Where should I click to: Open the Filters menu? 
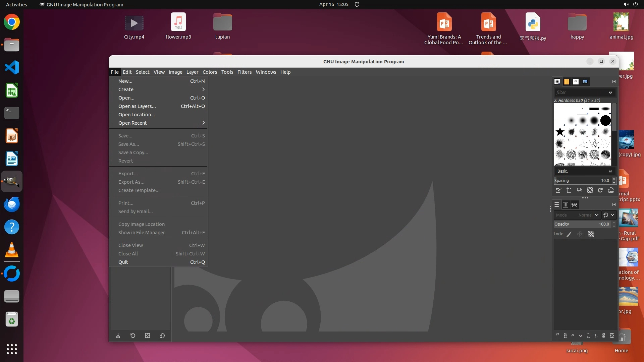(x=244, y=72)
